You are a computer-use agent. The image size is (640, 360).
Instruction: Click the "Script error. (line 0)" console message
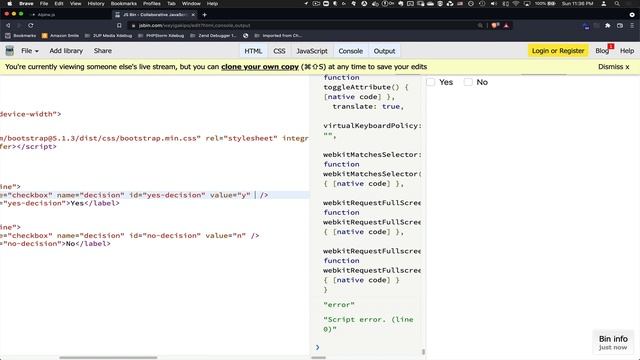[x=369, y=324]
